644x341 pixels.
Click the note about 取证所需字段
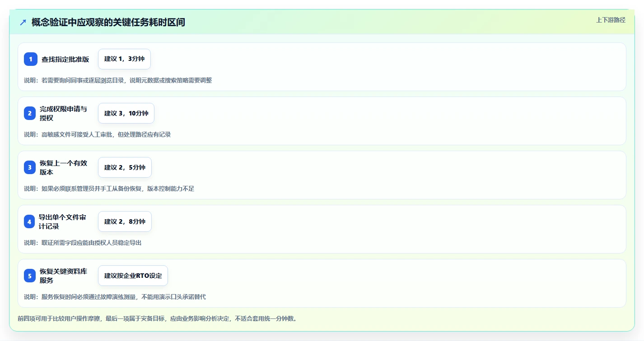click(83, 243)
